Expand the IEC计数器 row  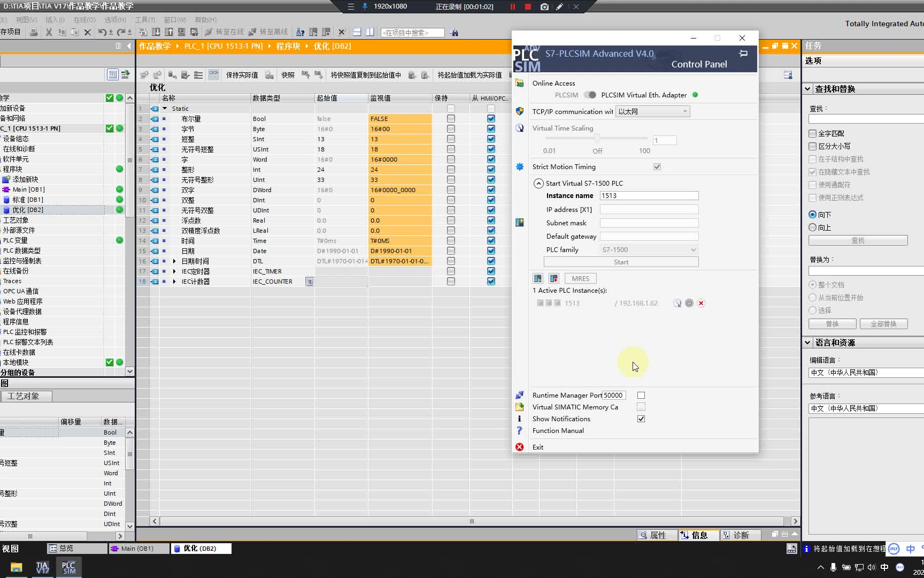[x=174, y=282]
